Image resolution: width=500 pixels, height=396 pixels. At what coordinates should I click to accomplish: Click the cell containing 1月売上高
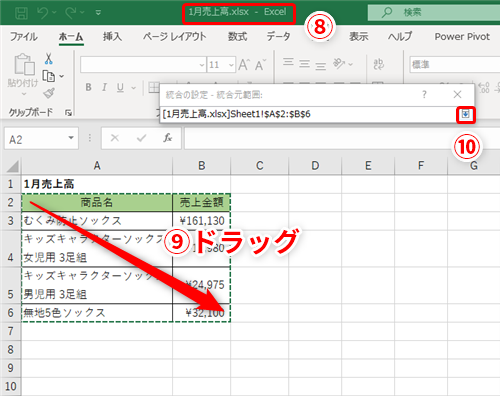coord(97,184)
